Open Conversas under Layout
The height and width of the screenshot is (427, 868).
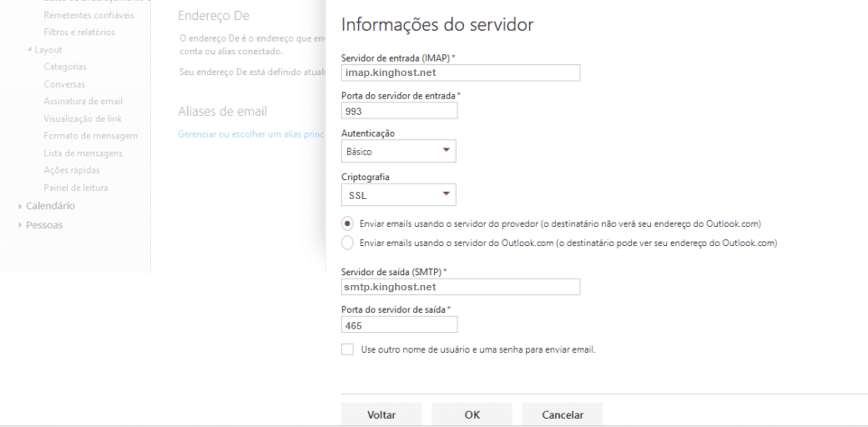tap(64, 84)
